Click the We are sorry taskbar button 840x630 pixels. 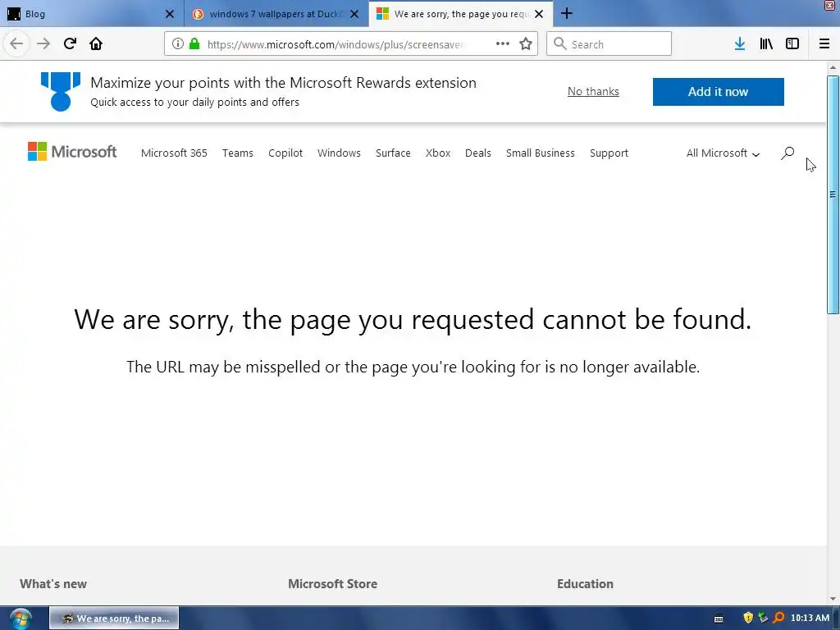114,619
